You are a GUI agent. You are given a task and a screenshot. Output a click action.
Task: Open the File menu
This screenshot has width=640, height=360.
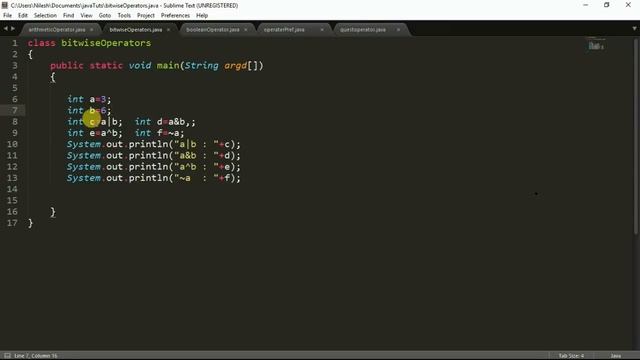tap(7, 16)
